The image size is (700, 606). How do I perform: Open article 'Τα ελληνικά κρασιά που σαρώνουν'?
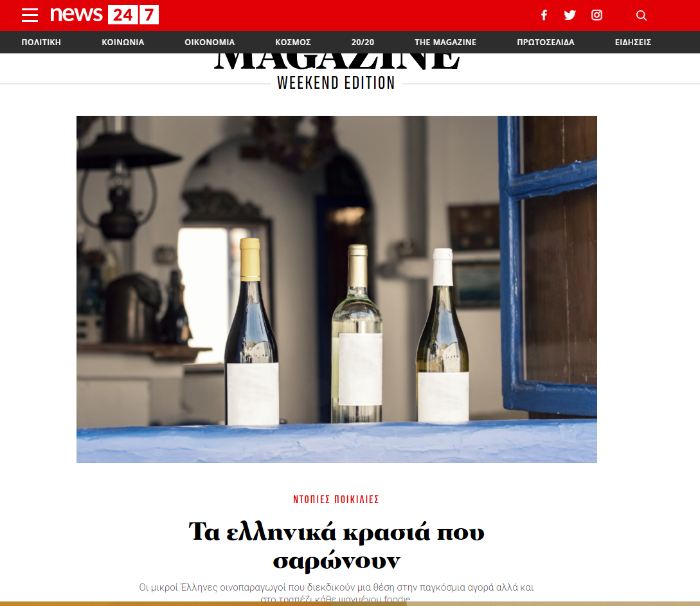point(337,546)
